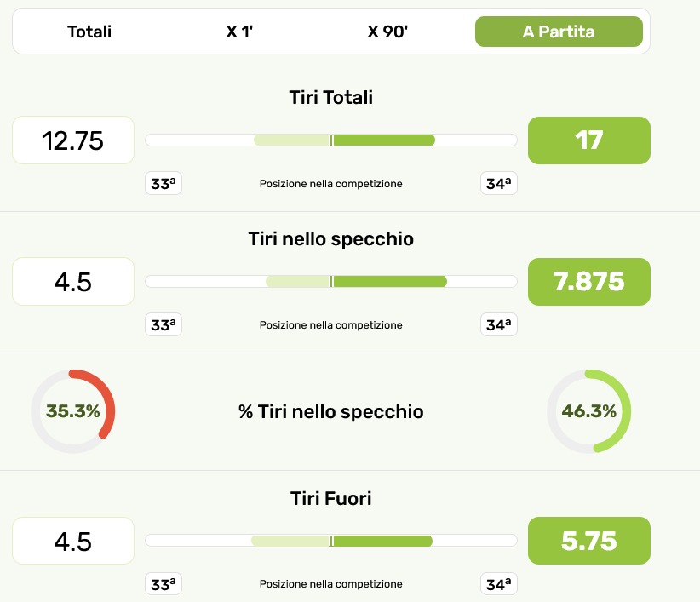Viewport: 700px width, 602px height.
Task: Switch to the Totali tab
Action: point(89,32)
